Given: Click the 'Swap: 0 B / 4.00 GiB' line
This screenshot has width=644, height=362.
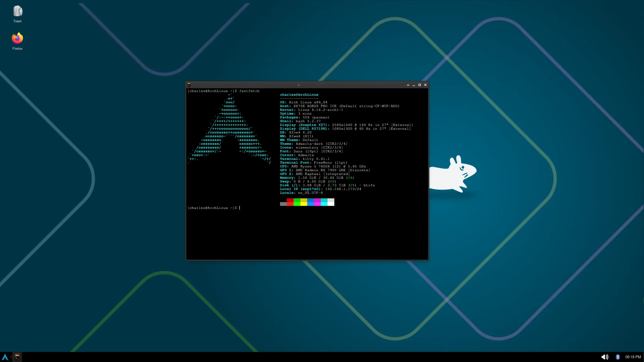Looking at the screenshot, I should pyautogui.click(x=308, y=181).
